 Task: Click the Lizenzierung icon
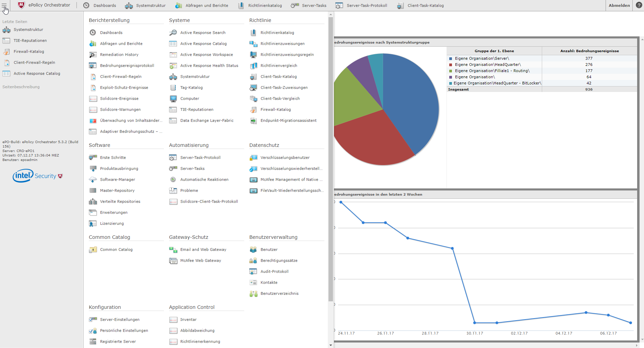(x=93, y=223)
